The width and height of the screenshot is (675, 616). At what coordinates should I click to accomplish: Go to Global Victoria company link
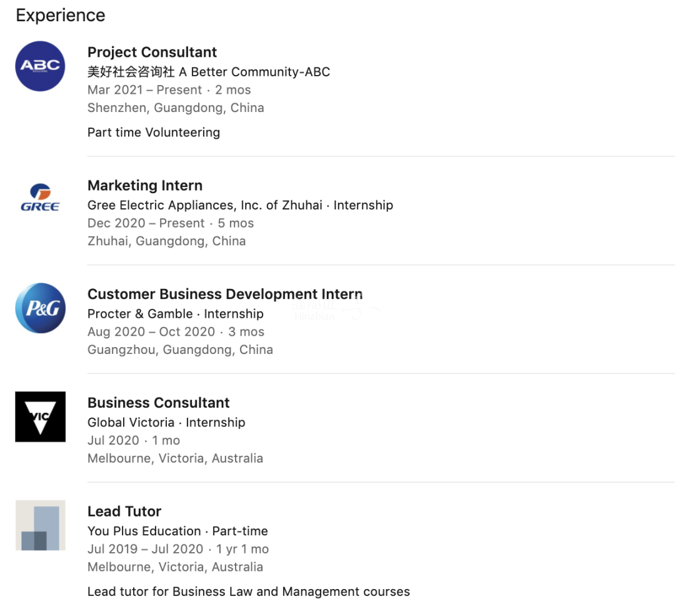click(131, 422)
